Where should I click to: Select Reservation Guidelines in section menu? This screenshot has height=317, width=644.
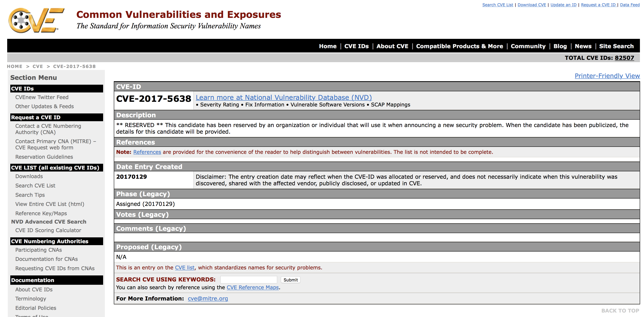(44, 157)
